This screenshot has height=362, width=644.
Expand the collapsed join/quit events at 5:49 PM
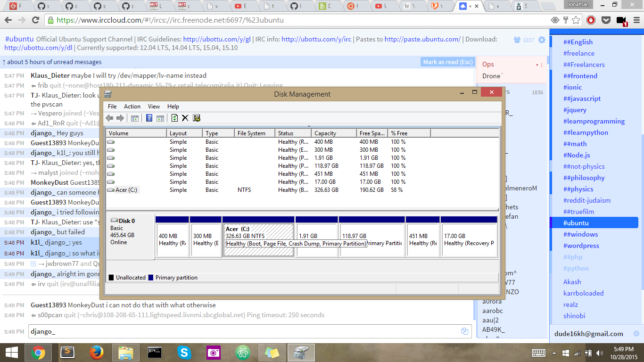click(33, 264)
